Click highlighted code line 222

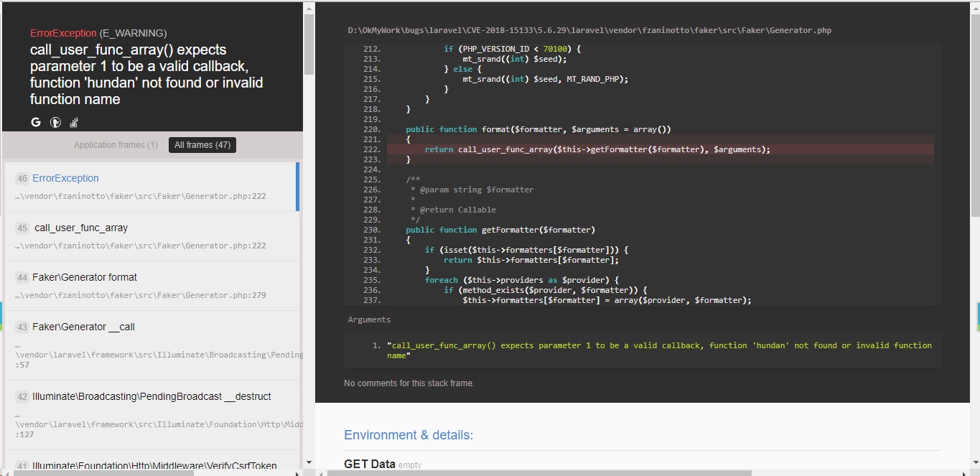(660, 149)
